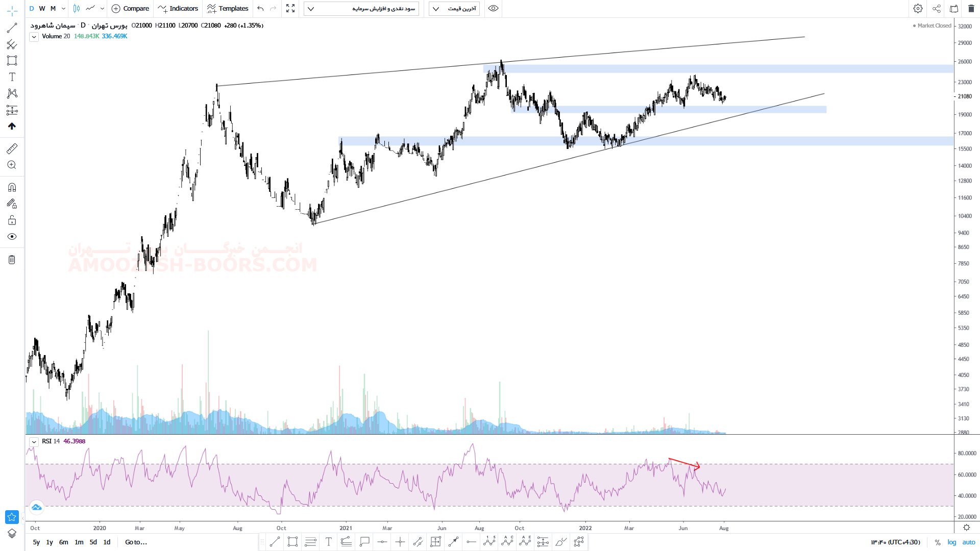The height and width of the screenshot is (551, 980).
Task: Open chart settings gear icon
Action: tap(918, 9)
